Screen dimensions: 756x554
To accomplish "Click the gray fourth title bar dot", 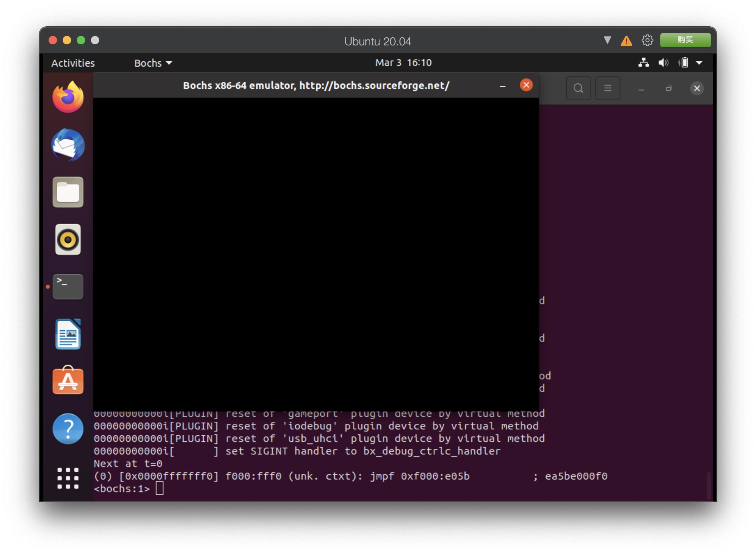I will 95,40.
